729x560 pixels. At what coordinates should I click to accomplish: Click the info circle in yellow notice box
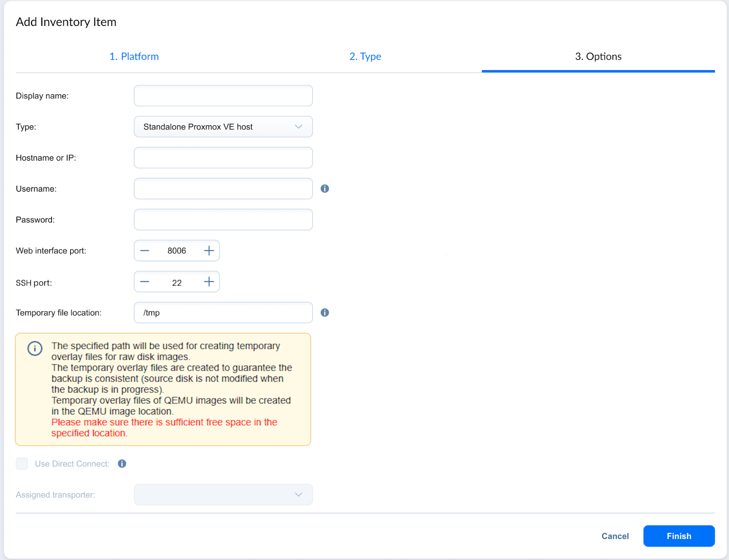(35, 348)
